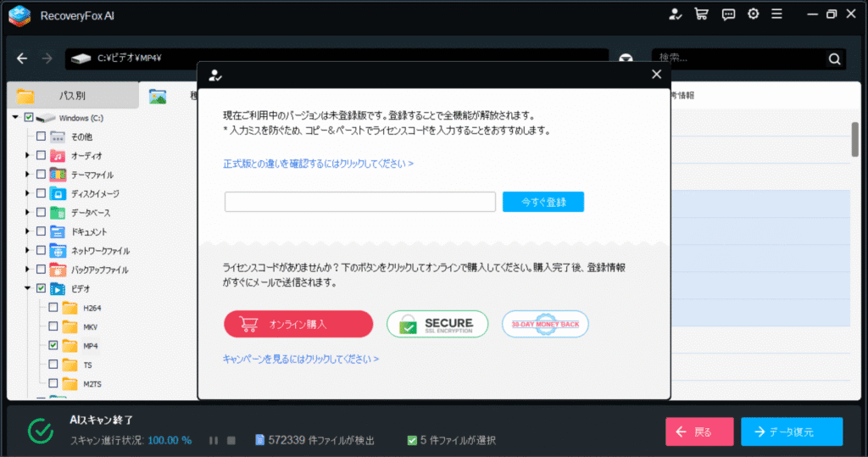
Task: Open settings gear icon in title bar
Action: point(753,14)
